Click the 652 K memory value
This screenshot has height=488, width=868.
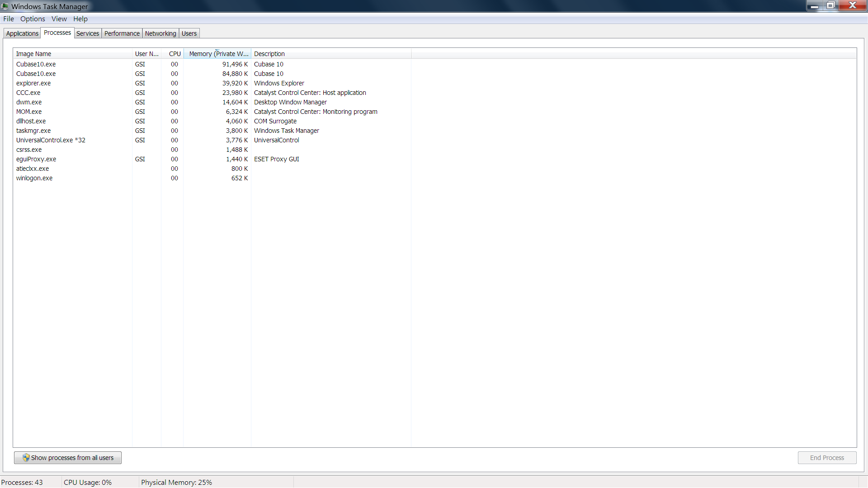[x=240, y=178]
